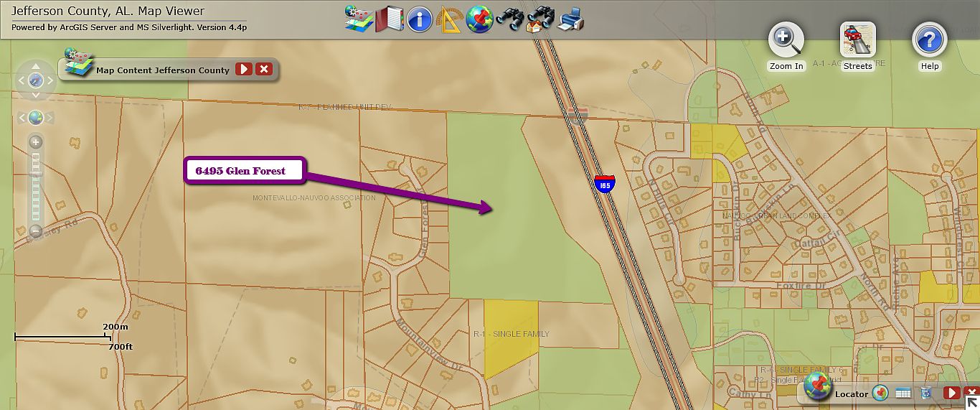
Task: Click the vertical zoom level slider track
Action: click(36, 194)
